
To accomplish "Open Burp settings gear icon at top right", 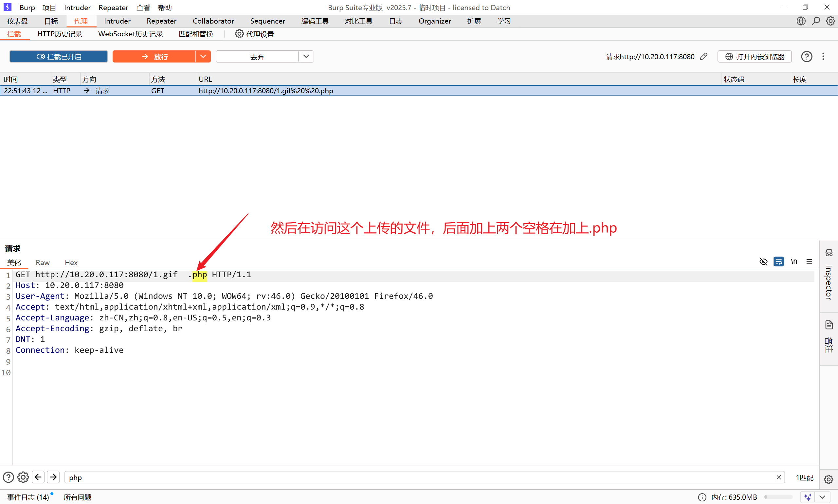I will point(830,21).
